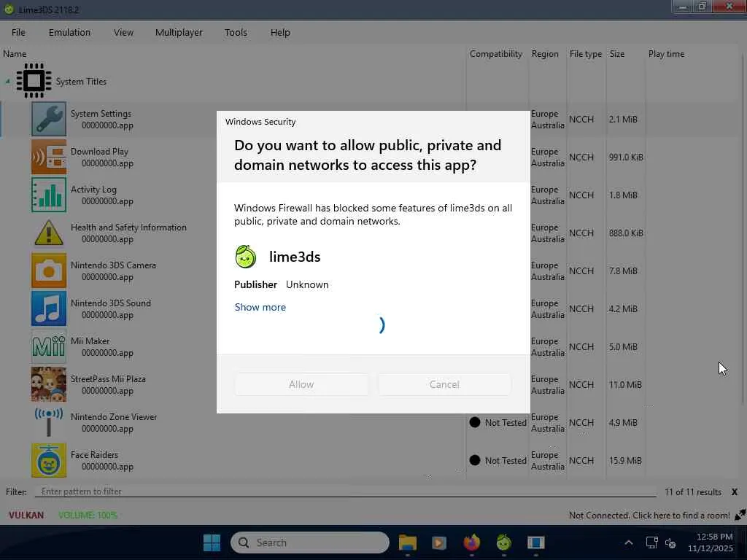Click the Not Tested dot for Face Raiders
Viewport: 747px width, 560px height.
(x=474, y=460)
